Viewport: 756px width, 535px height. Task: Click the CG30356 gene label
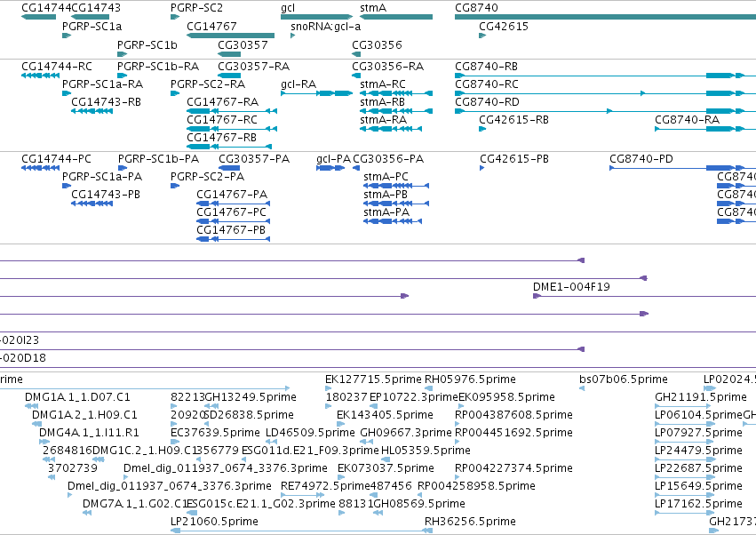click(x=377, y=44)
